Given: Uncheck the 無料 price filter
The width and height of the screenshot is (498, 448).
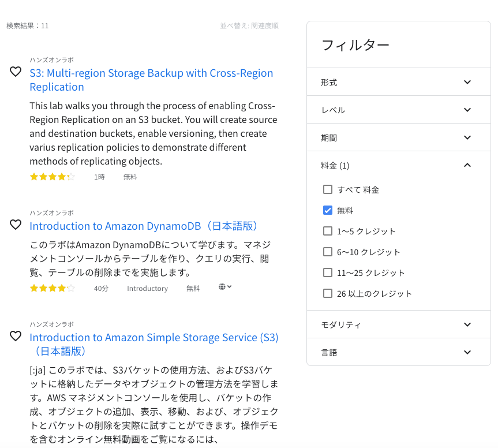Looking at the screenshot, I should pyautogui.click(x=327, y=210).
